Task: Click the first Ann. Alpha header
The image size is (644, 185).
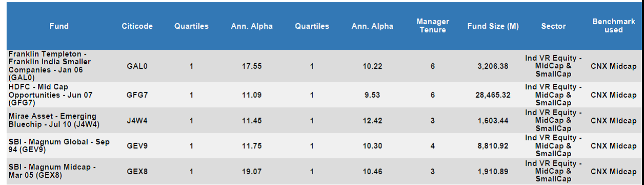Action: [252, 26]
